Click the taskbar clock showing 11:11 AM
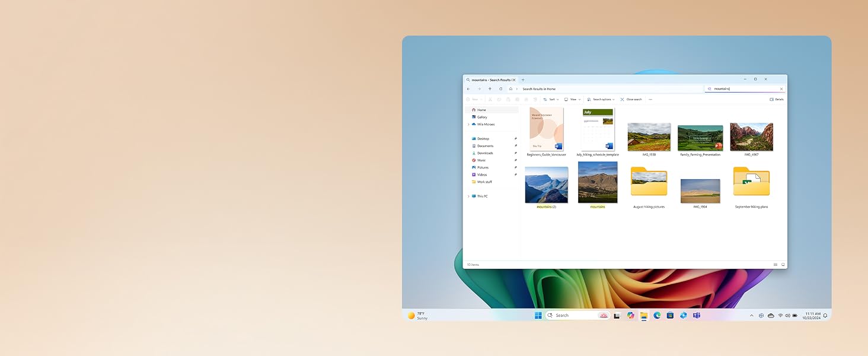Screen dimensions: 868x356 [x=812, y=316]
